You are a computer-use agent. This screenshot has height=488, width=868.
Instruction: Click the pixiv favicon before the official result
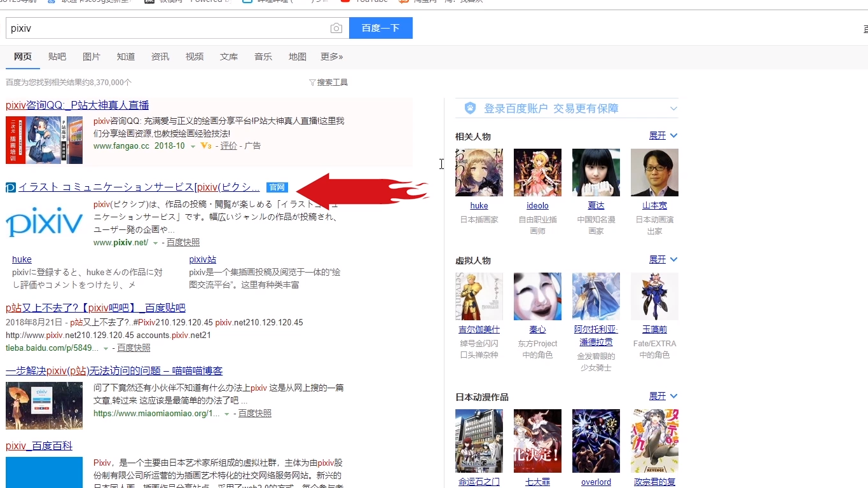(10, 187)
